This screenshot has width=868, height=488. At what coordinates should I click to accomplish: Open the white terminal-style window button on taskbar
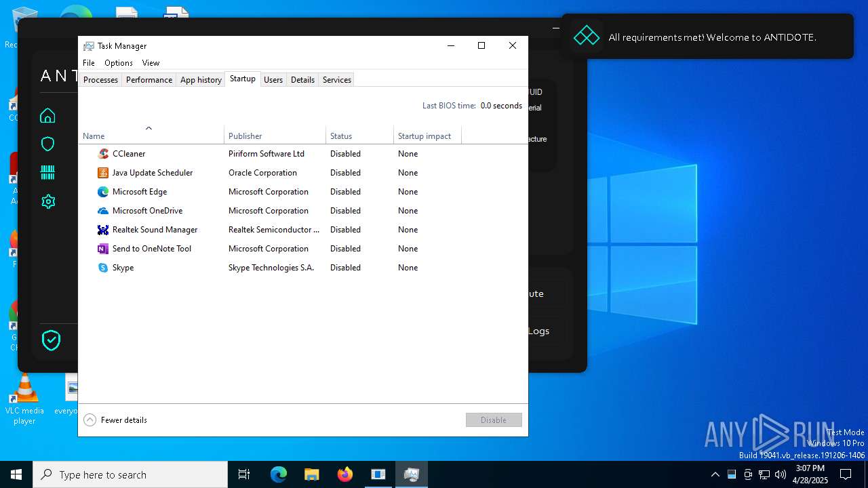(x=378, y=474)
